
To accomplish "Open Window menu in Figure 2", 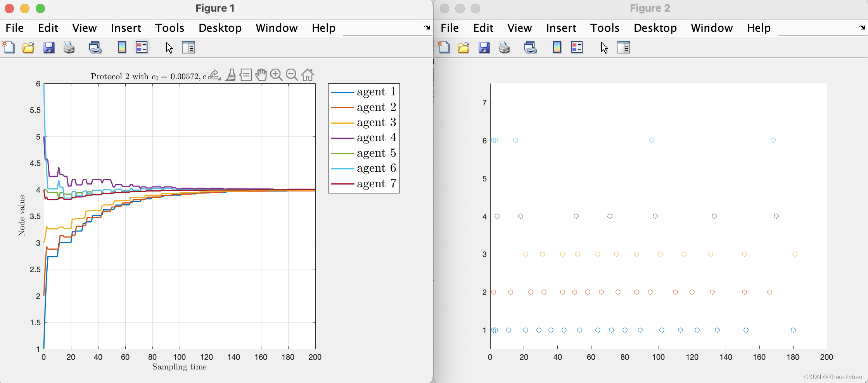I will pyautogui.click(x=712, y=28).
